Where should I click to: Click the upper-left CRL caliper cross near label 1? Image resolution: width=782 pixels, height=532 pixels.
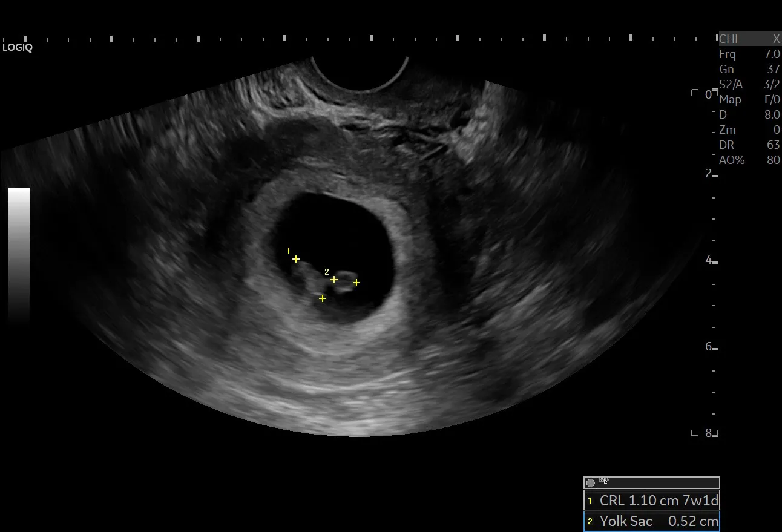click(x=296, y=259)
